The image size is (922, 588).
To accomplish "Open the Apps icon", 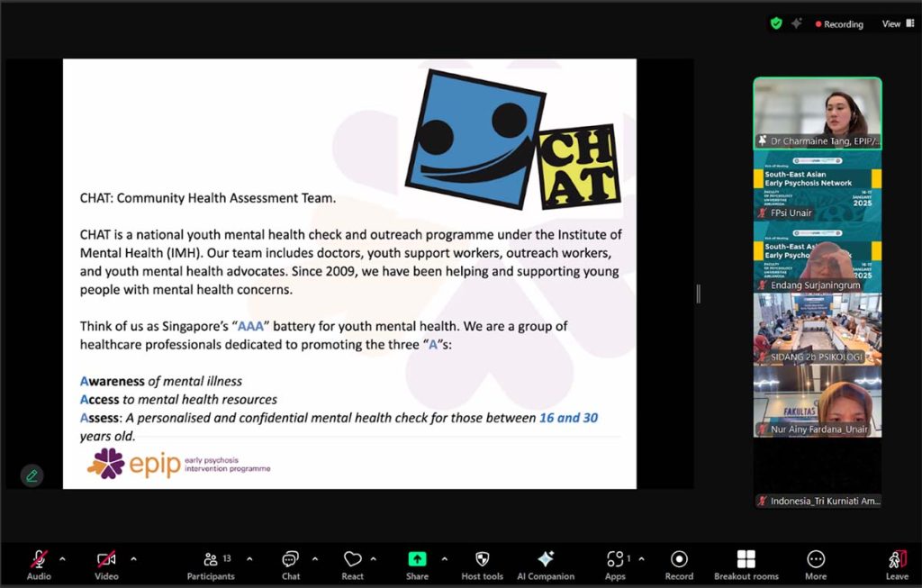I will click(615, 559).
